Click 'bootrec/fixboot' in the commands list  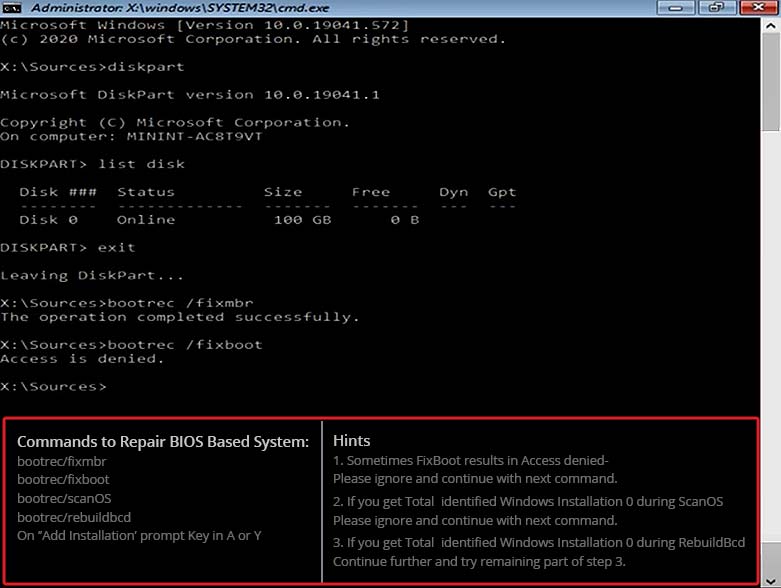coord(63,479)
